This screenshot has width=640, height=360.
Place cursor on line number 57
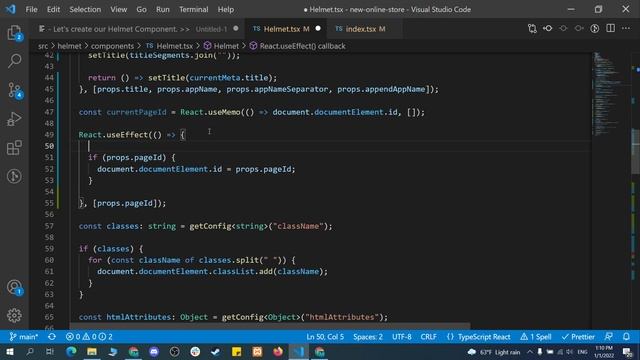click(49, 226)
